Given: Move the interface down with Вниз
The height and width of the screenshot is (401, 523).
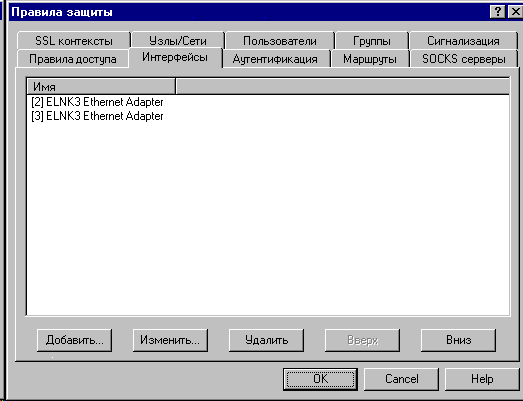Looking at the screenshot, I should click(x=458, y=340).
